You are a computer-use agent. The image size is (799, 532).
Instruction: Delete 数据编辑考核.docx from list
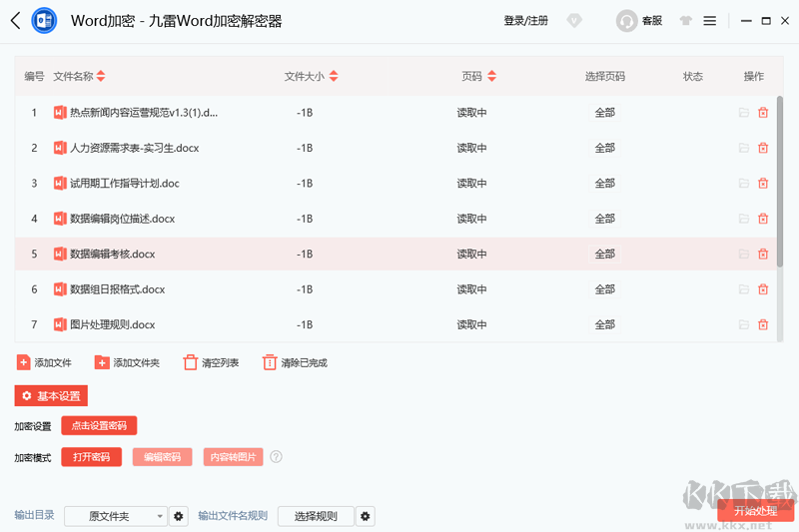click(763, 254)
